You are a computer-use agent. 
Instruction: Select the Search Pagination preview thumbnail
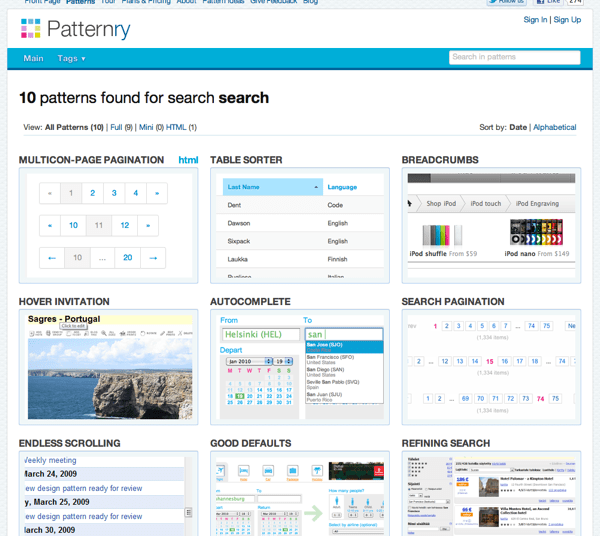[x=491, y=367]
